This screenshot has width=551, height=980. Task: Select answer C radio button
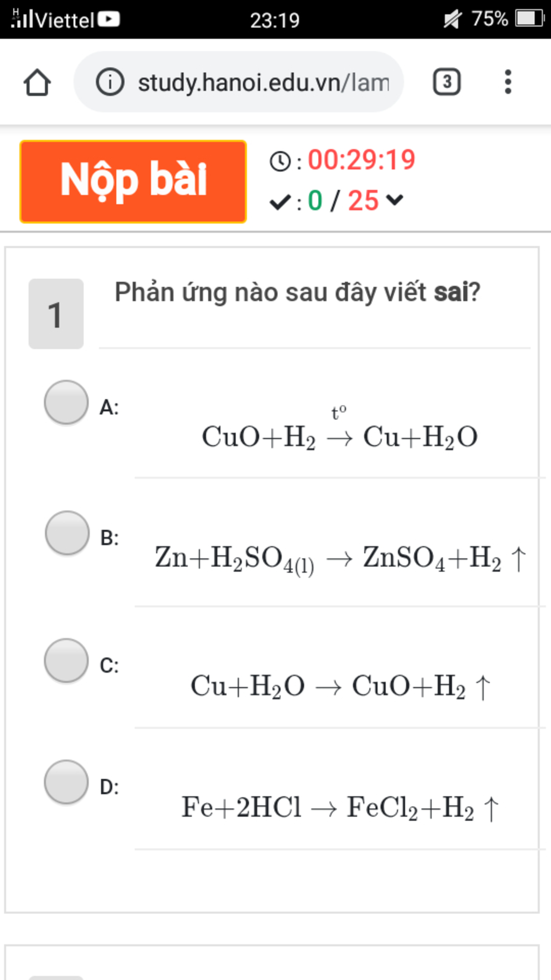[x=66, y=660]
